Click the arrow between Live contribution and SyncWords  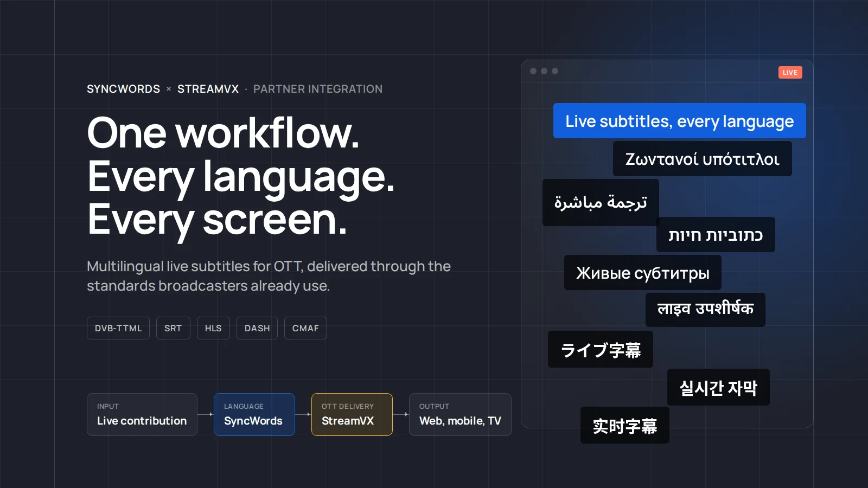point(206,414)
